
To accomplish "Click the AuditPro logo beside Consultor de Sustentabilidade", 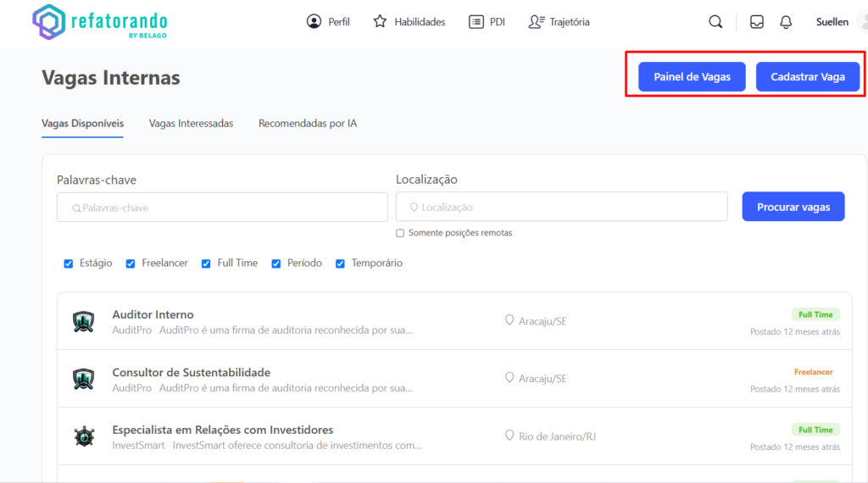I will (83, 379).
